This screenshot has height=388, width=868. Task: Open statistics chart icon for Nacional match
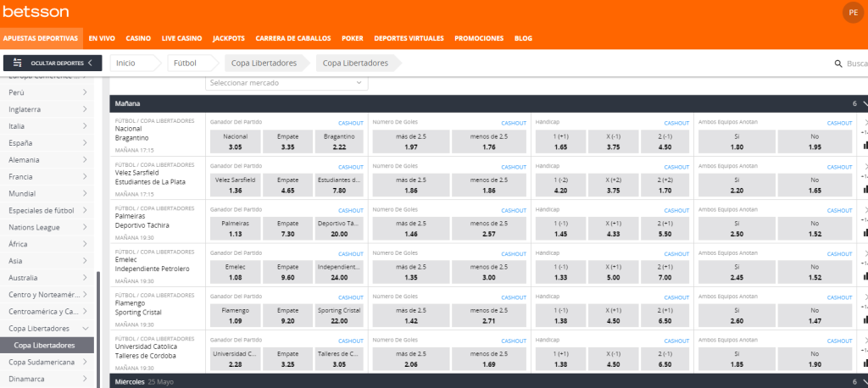865,145
